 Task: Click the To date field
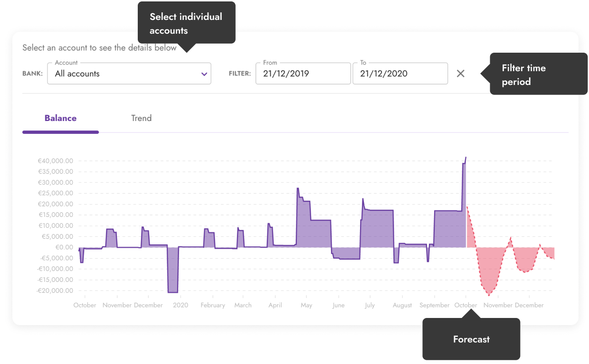(x=399, y=74)
